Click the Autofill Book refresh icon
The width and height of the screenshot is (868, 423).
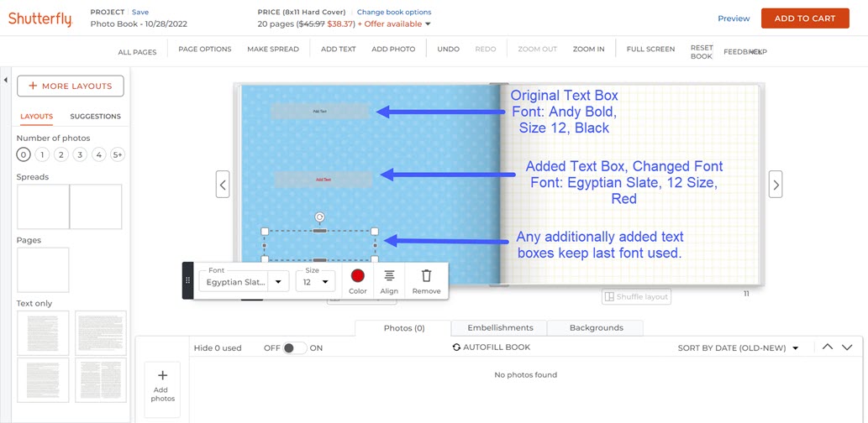click(x=456, y=347)
